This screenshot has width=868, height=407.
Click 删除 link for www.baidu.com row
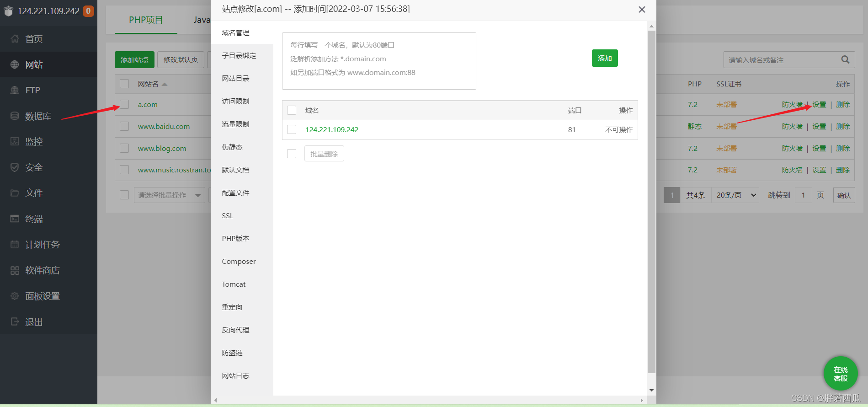(843, 126)
